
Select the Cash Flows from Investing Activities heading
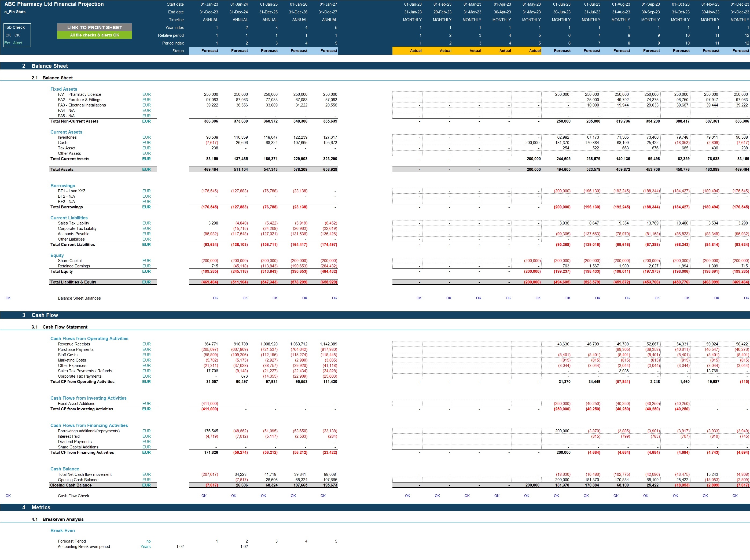click(x=89, y=398)
